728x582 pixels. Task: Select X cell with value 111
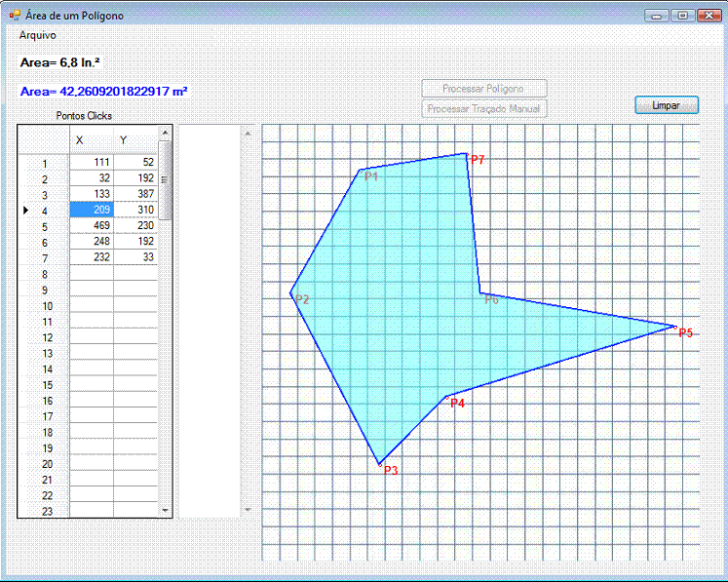click(x=92, y=162)
